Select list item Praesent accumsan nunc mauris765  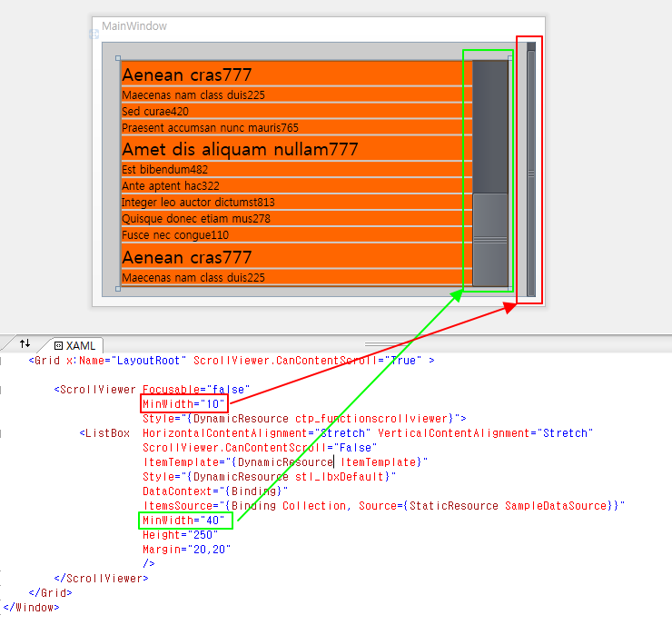297,128
